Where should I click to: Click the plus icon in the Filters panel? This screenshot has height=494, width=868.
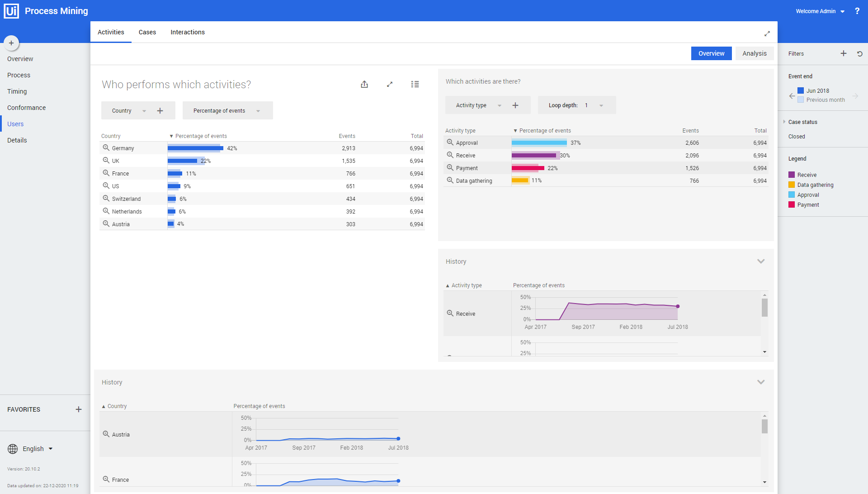[x=844, y=53]
